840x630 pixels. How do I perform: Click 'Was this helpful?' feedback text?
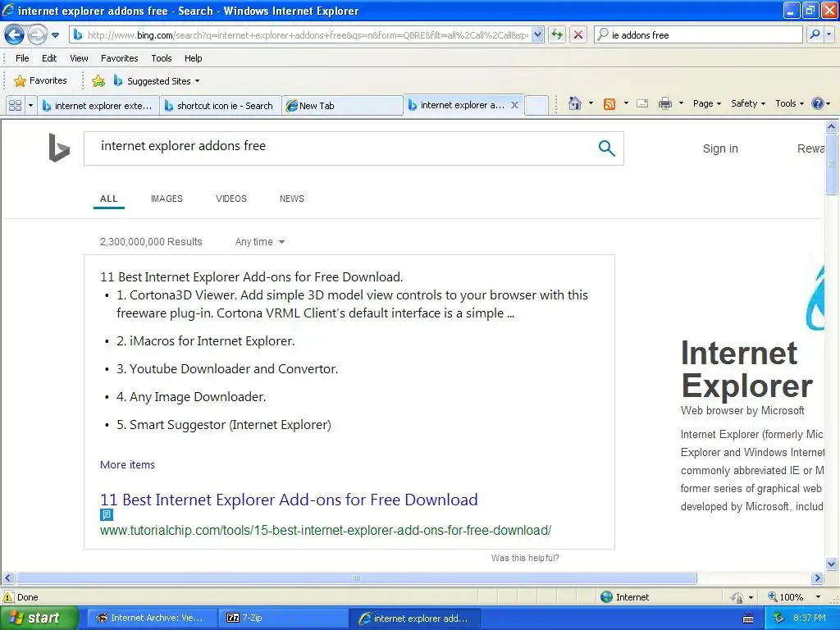(x=525, y=558)
